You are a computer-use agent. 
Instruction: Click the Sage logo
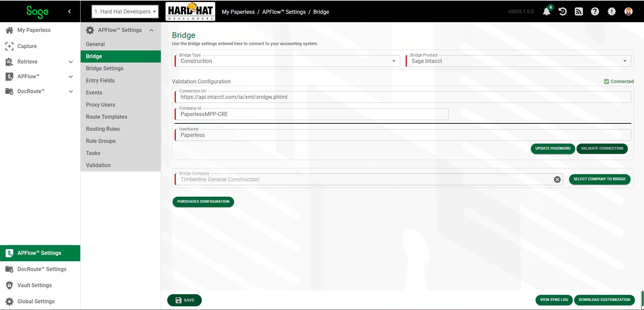(38, 12)
